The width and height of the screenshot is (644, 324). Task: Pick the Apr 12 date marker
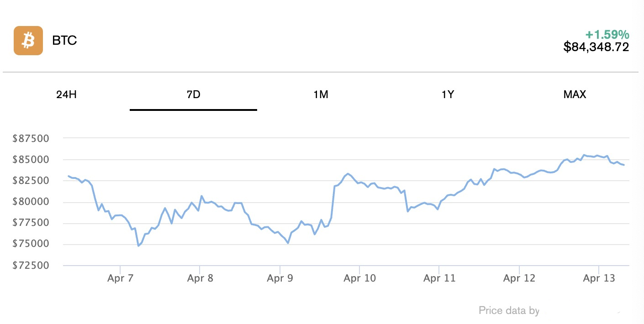[519, 278]
